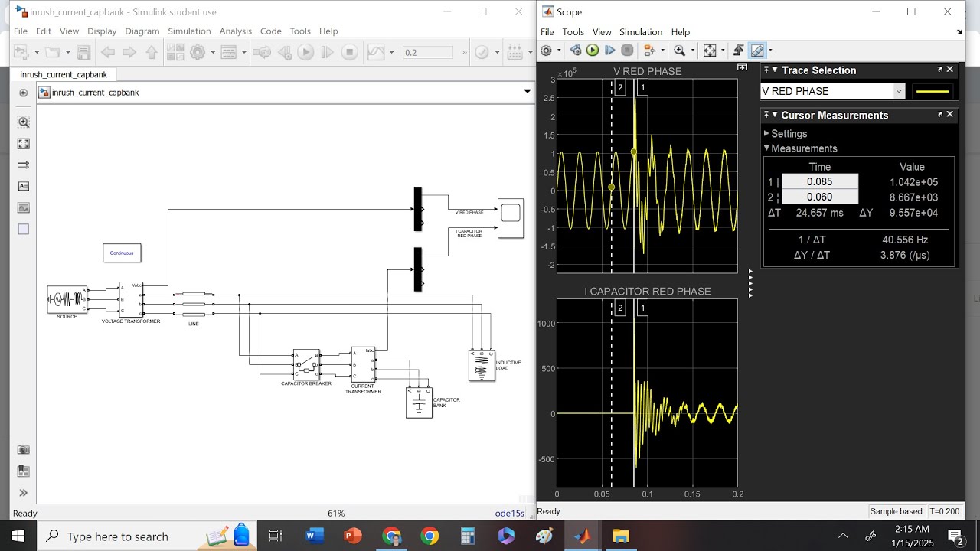Go up to parent system

(152, 52)
